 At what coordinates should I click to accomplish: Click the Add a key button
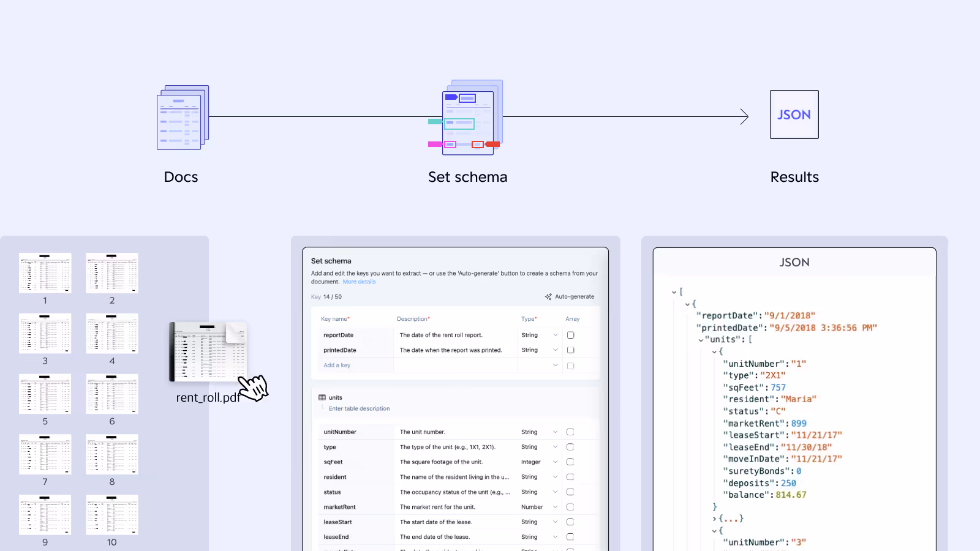pos(337,365)
